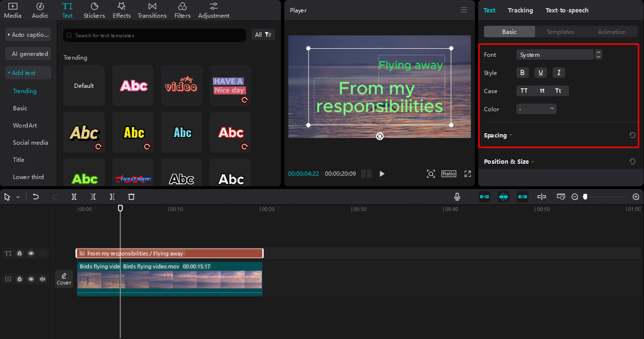
Task: Toggle linkage in timeline toolbar
Action: (x=523, y=197)
